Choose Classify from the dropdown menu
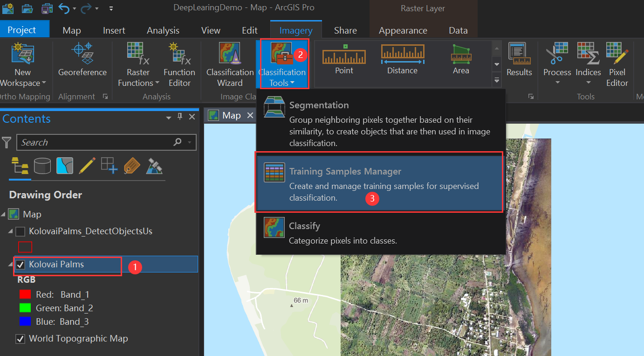644x356 pixels. [x=381, y=233]
